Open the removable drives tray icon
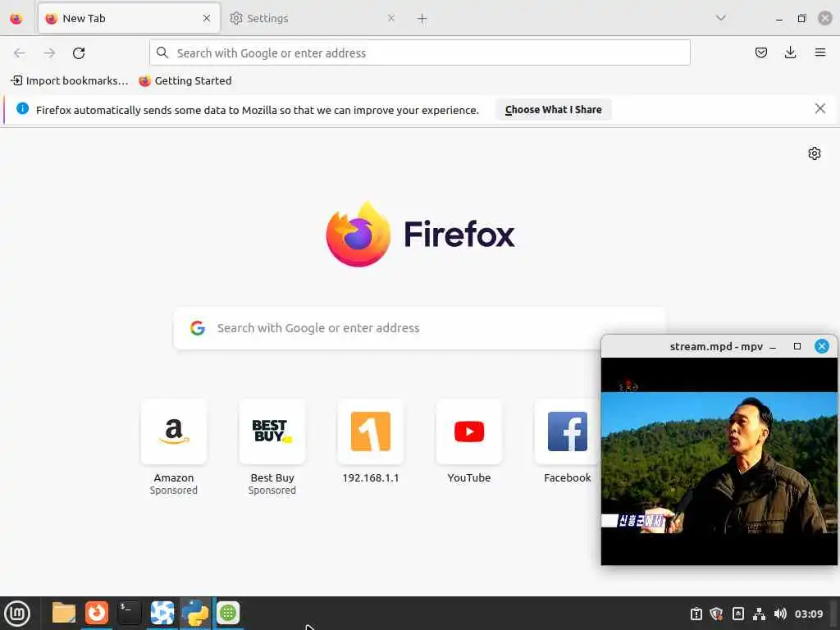This screenshot has height=630, width=840. click(x=737, y=614)
